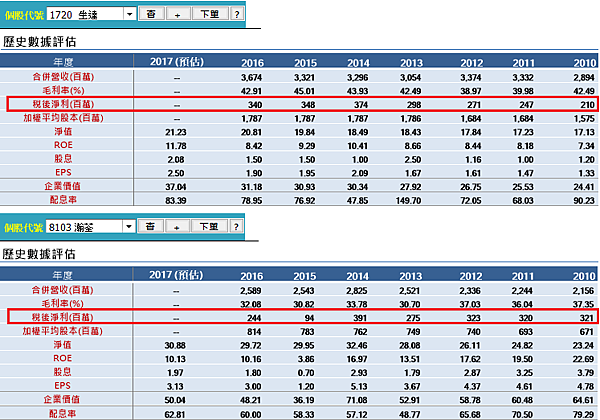Click the net profit value 94
The width and height of the screenshot is (600, 420).
[310, 318]
